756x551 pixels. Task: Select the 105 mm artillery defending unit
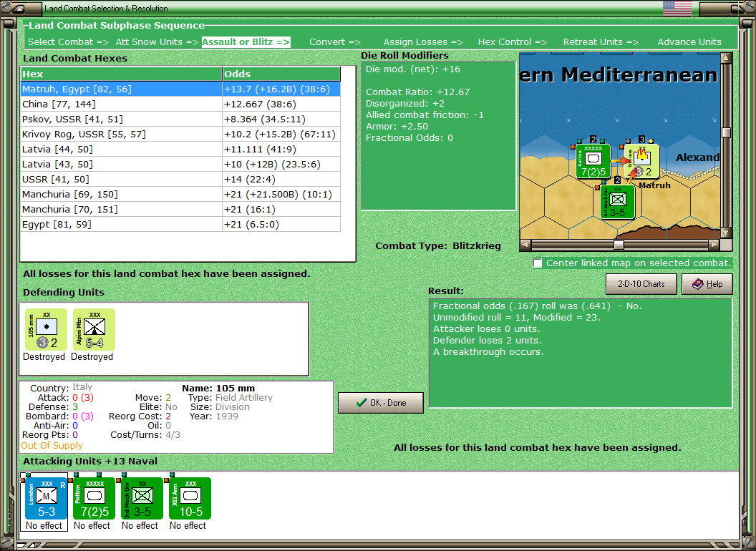click(46, 330)
